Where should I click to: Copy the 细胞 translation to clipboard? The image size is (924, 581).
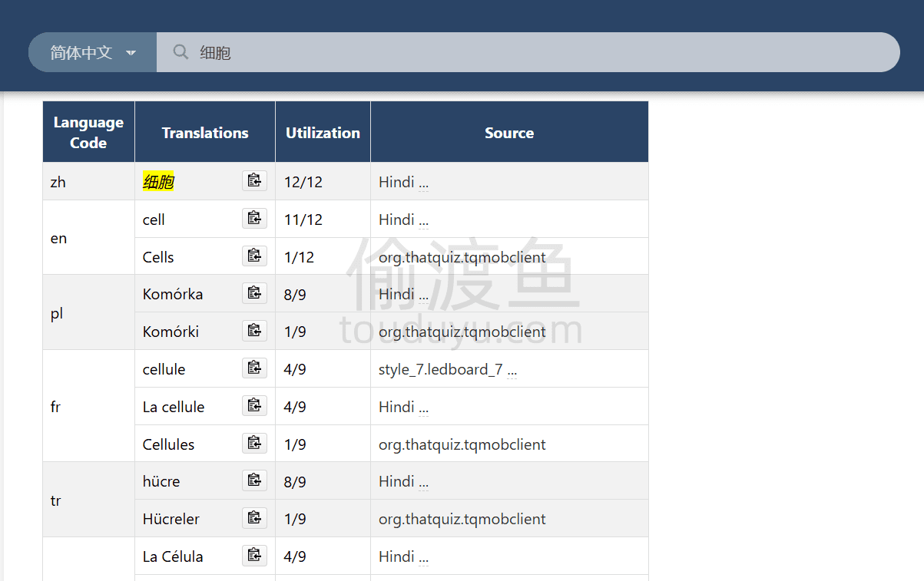coord(254,181)
